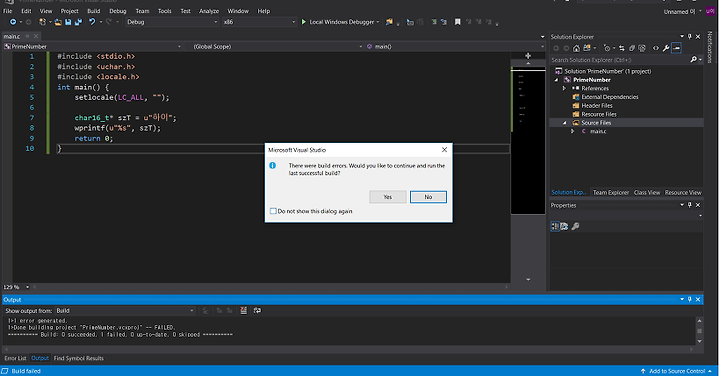The width and height of the screenshot is (720, 376).
Task: Toggle a bookmark using the bookmark icon
Action: [x=457, y=22]
